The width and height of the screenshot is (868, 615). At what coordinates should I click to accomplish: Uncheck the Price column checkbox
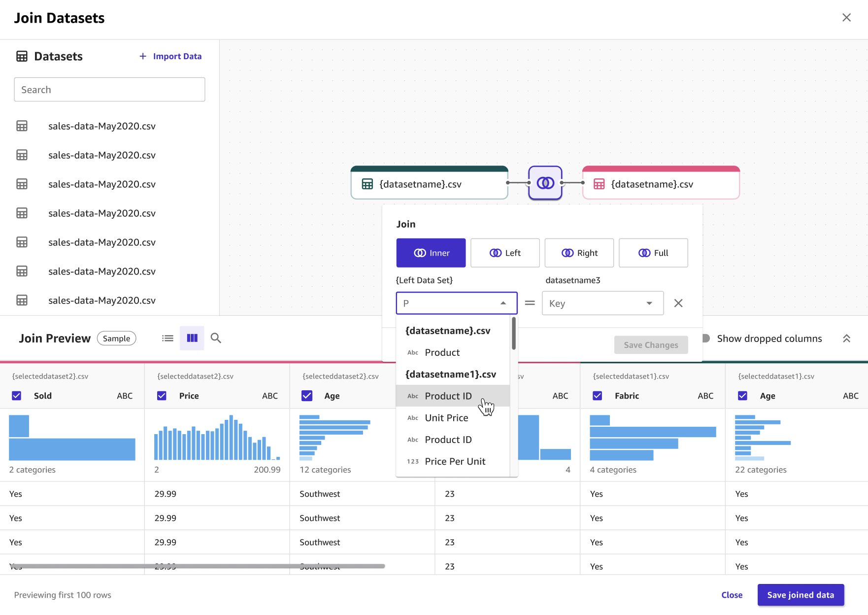click(x=162, y=396)
